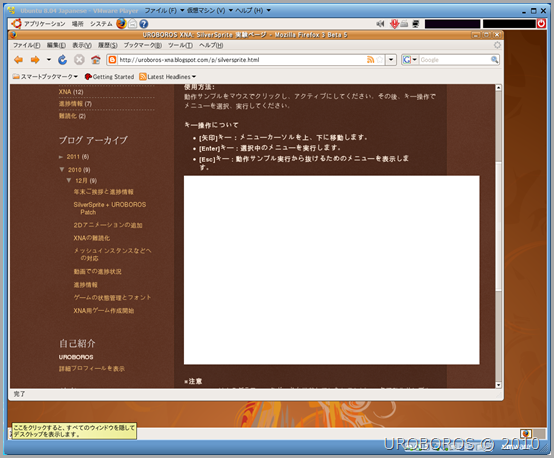Expand the スマートブックマーク bookmarks folder
The width and height of the screenshot is (554, 458).
[45, 77]
